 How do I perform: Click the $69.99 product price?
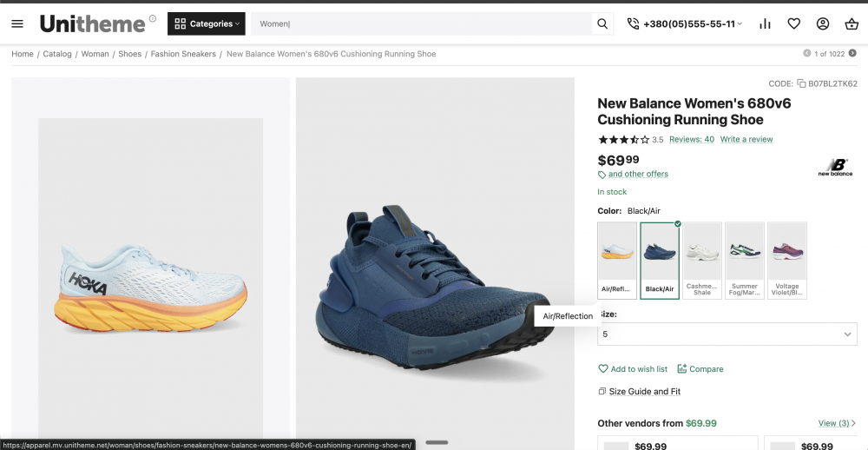point(618,160)
